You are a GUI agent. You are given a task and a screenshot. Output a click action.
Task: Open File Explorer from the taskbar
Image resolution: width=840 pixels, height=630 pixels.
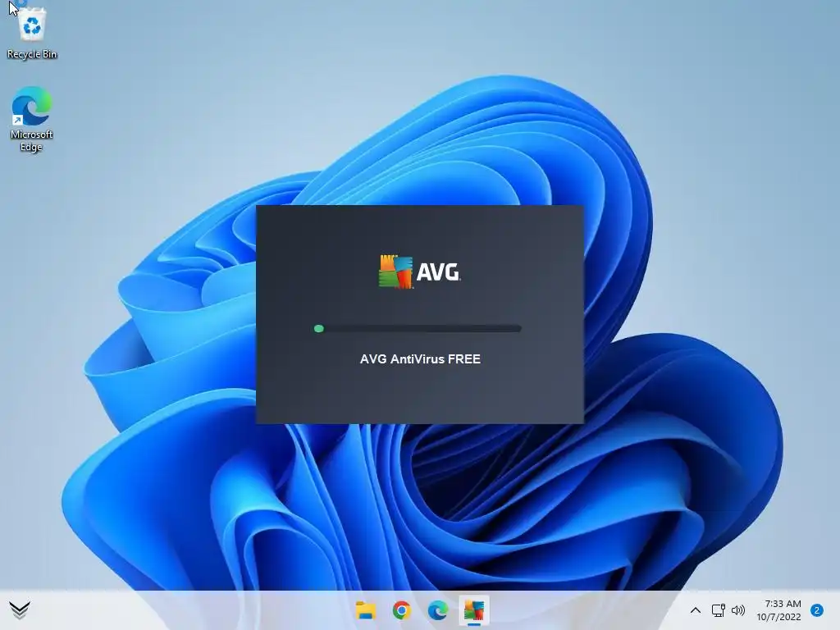pos(366,610)
